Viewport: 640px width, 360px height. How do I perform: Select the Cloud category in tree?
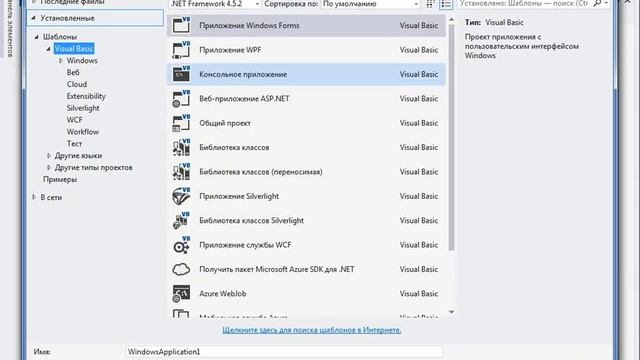(x=77, y=84)
